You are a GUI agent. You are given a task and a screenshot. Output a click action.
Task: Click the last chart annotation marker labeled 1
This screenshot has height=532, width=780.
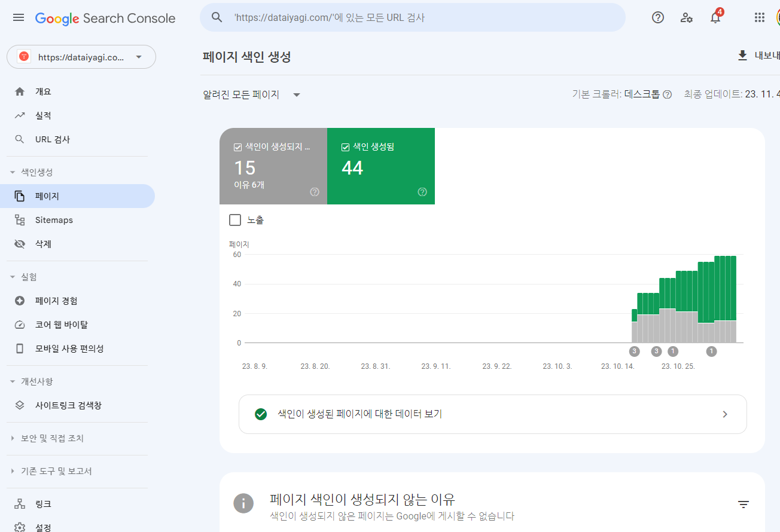(x=711, y=351)
